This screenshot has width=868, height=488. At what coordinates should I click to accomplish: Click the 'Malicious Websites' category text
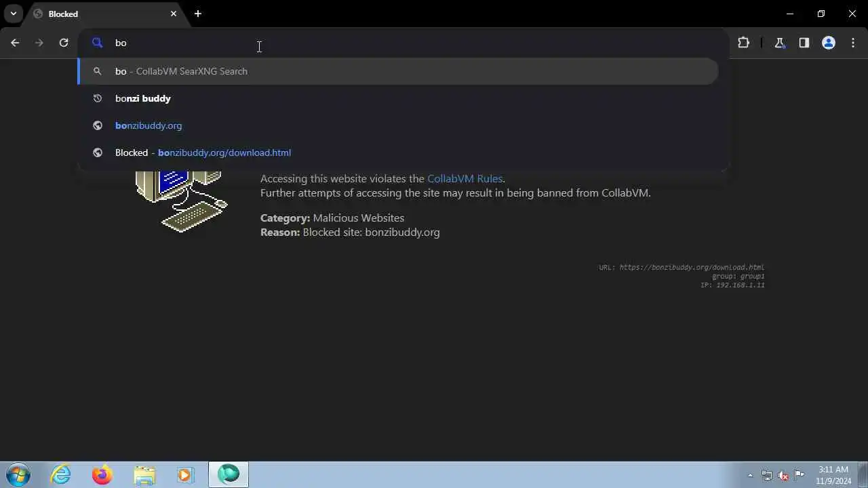click(x=358, y=218)
